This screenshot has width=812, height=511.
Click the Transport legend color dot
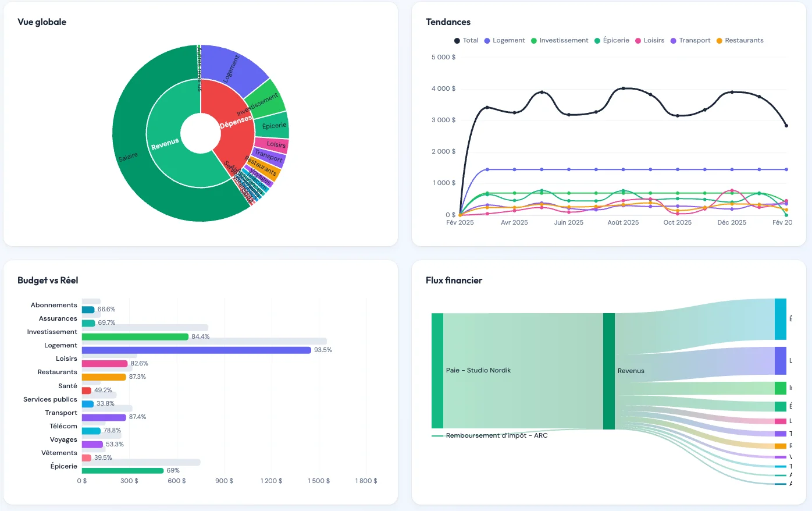coord(673,40)
